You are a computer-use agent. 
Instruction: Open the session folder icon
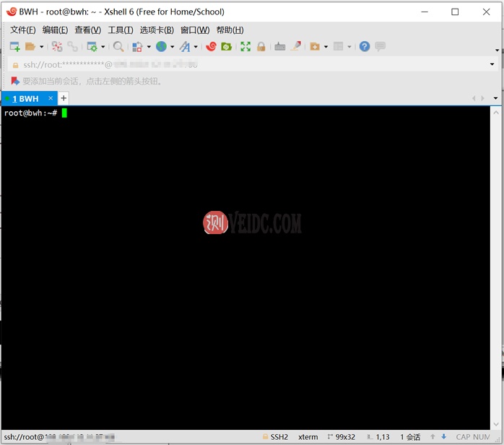point(30,47)
